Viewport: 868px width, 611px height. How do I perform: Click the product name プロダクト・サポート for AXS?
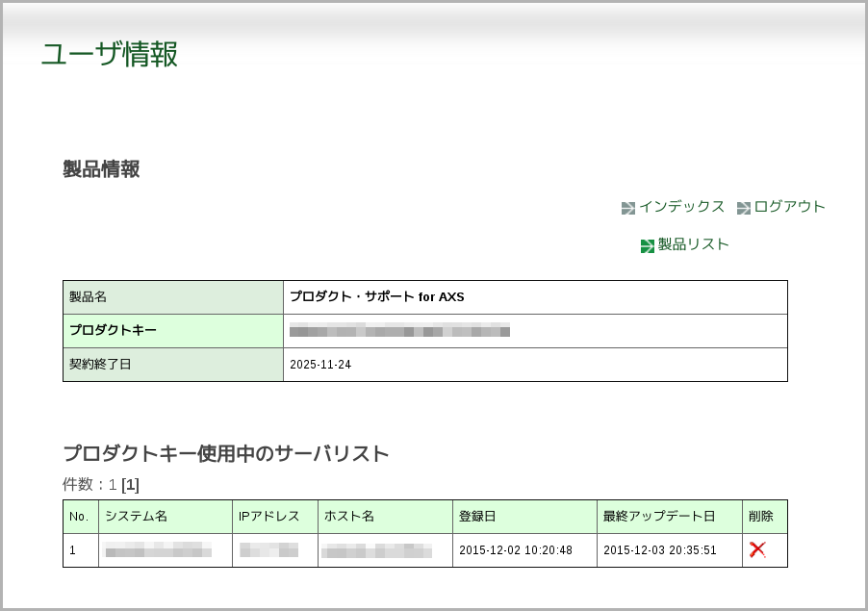click(377, 296)
